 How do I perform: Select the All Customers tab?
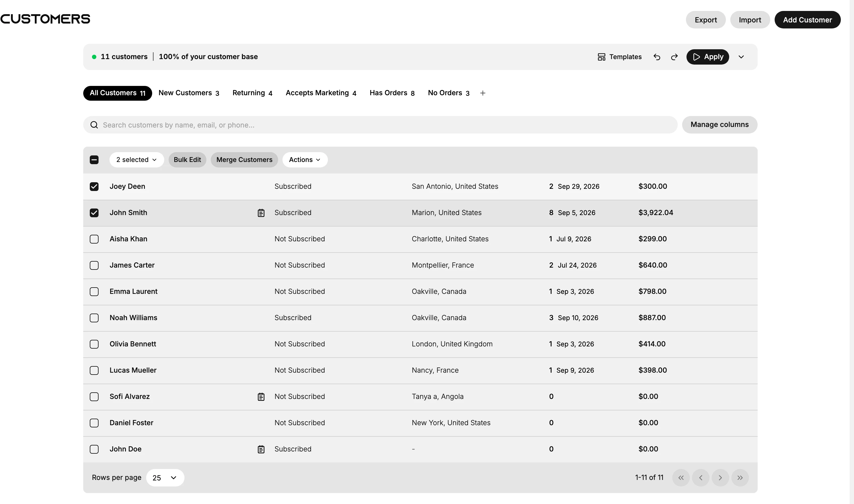[117, 93]
